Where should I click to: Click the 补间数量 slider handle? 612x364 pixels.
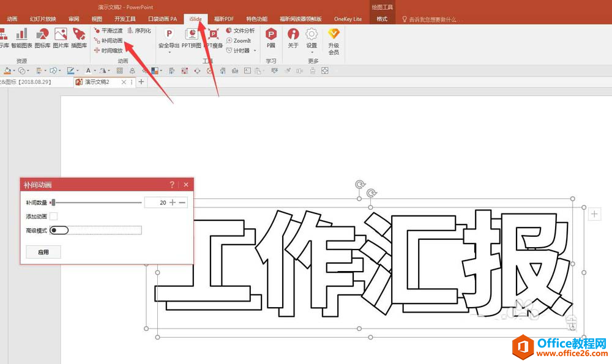pos(53,202)
